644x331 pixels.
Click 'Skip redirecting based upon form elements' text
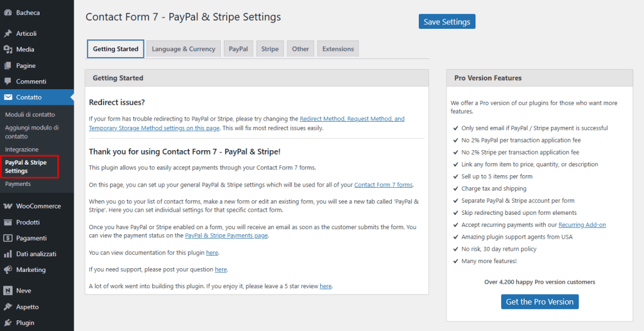pyautogui.click(x=519, y=213)
